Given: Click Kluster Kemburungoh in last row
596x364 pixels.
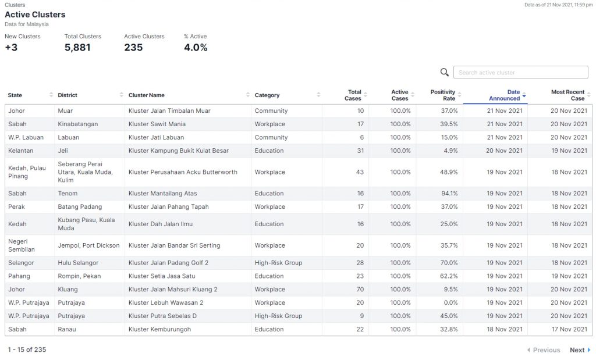Looking at the screenshot, I should tap(159, 329).
